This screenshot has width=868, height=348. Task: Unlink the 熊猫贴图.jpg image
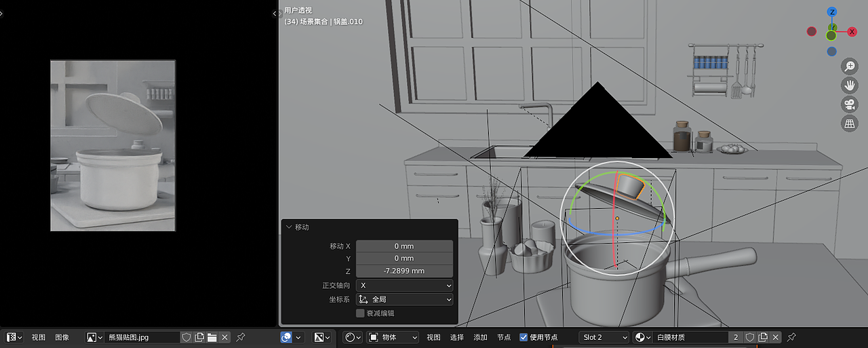(224, 337)
